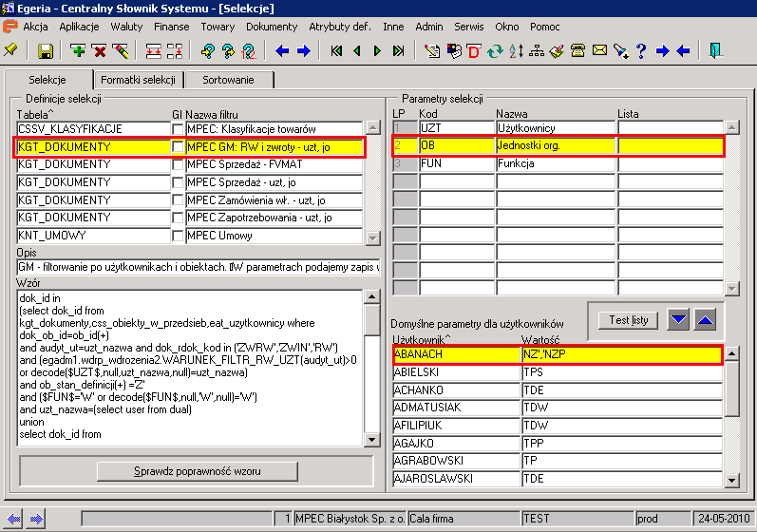Exit the form via the door icon

[x=715, y=50]
